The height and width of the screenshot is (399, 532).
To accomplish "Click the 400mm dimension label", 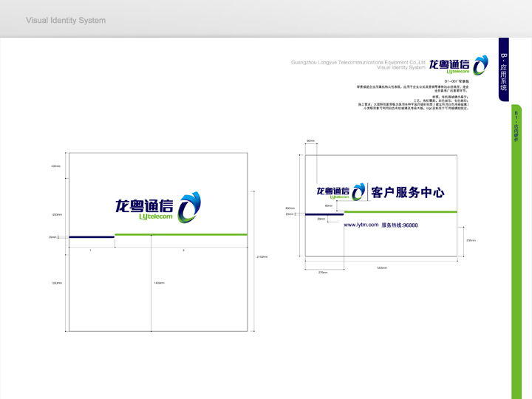I will coord(55,166).
